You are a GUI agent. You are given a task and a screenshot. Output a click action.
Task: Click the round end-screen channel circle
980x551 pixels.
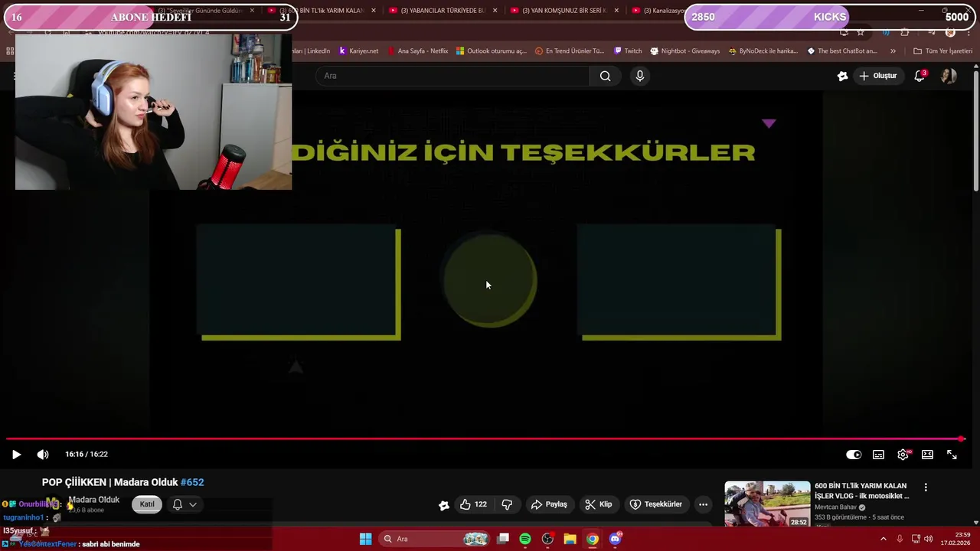pos(490,281)
